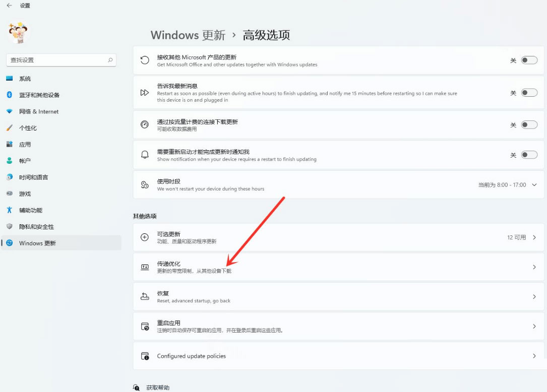Click the 传递优化 delivery icon
Screen dimensions: 547x392
point(145,267)
